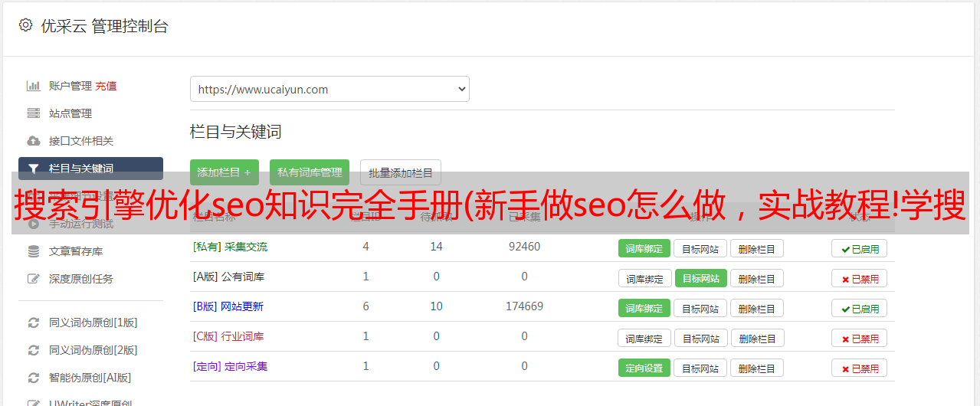This screenshot has height=406, width=980.
Task: Click 目标网站 for 网站更新 row
Action: tap(700, 308)
